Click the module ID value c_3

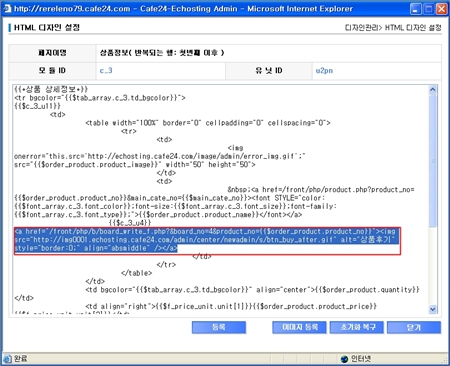tap(106, 71)
